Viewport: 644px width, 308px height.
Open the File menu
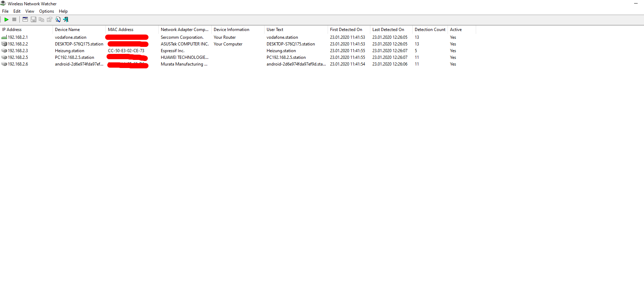[x=5, y=11]
